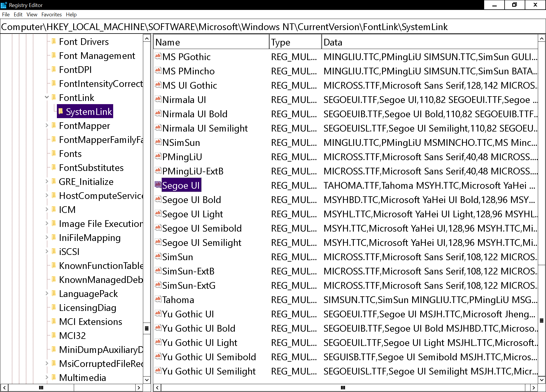Select the SimSun value name
Screen dimensions: 546x392
coord(177,257)
